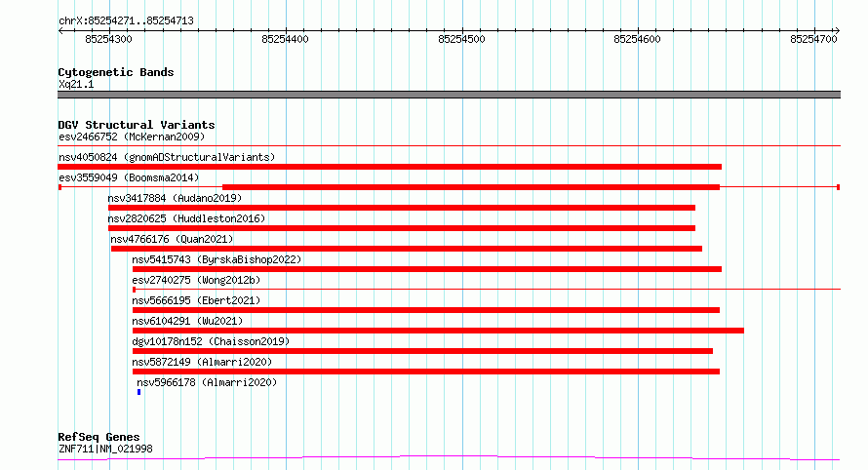
Task: Click the red bar below nsv4050824
Action: tap(389, 167)
